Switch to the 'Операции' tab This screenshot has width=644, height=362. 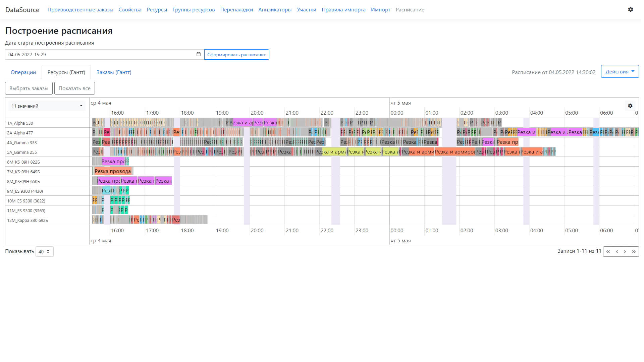click(x=23, y=72)
